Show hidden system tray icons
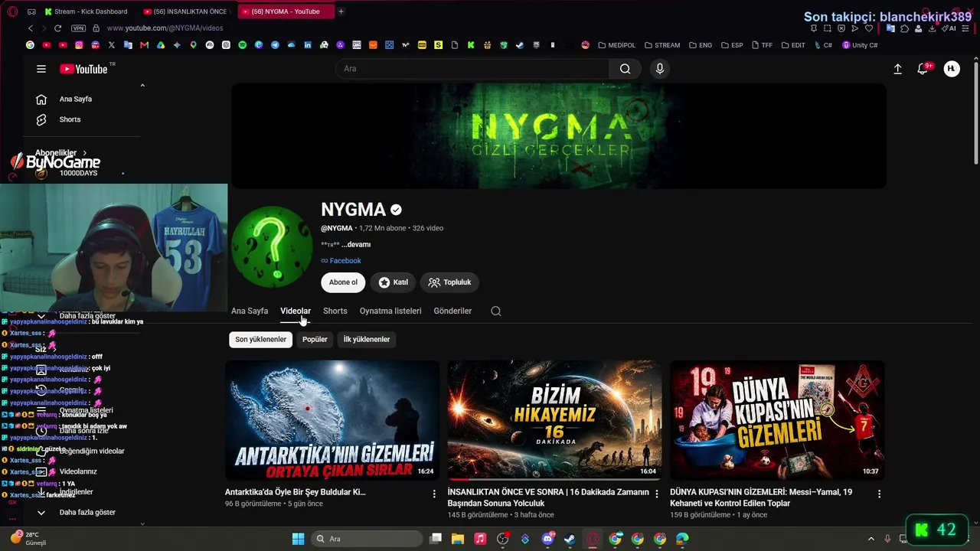 click(871, 539)
